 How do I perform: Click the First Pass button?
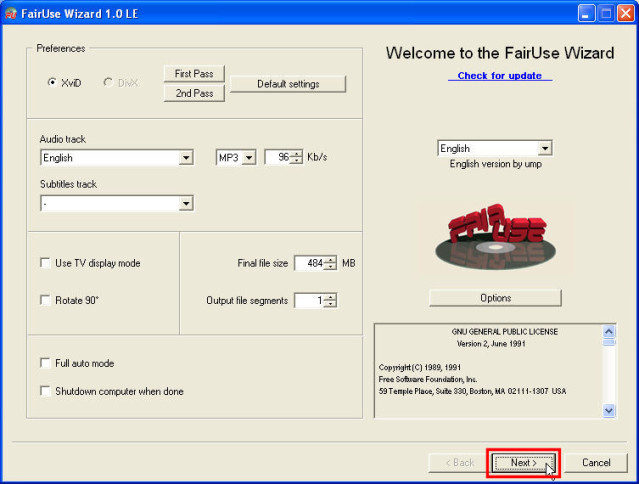tap(194, 74)
